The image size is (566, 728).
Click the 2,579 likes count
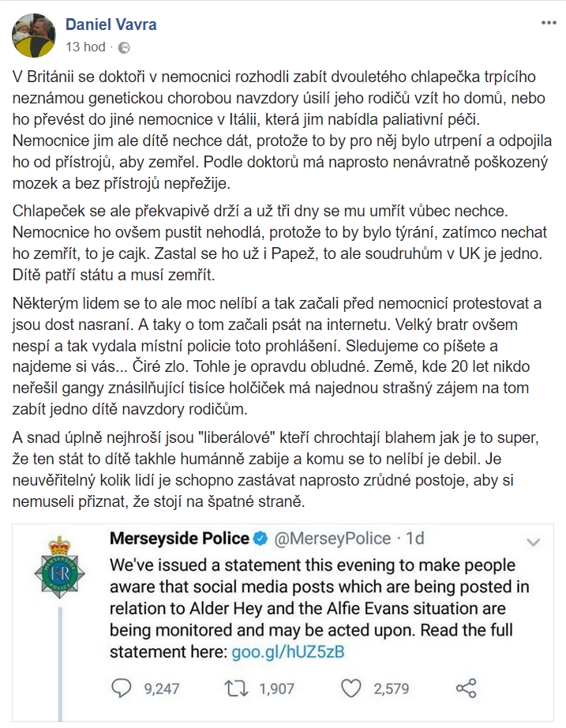click(392, 689)
